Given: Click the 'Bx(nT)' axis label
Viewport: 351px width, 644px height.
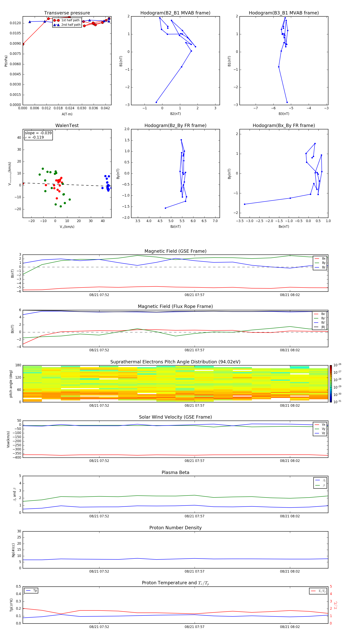Looking at the screenshot, I should click(284, 227).
